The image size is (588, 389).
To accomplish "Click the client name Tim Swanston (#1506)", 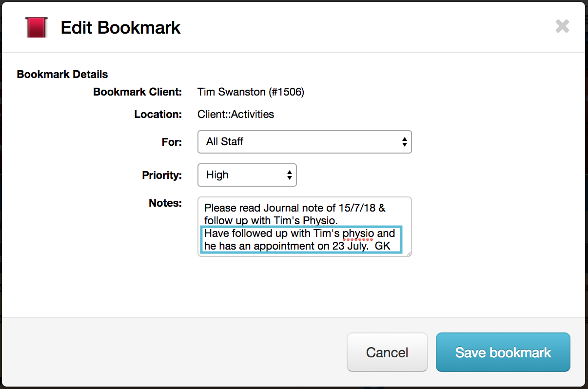I will tap(251, 92).
